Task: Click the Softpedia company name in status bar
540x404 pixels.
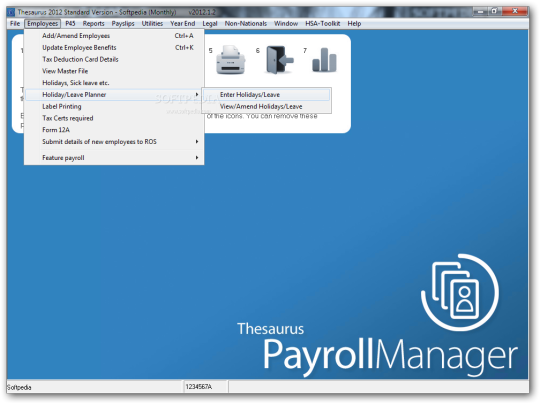Action: point(19,387)
